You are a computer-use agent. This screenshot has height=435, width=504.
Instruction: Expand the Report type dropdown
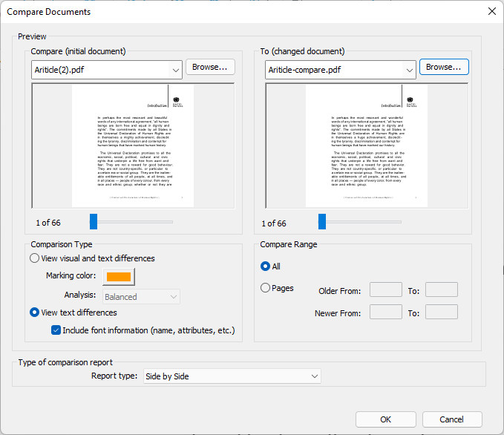tap(231, 376)
